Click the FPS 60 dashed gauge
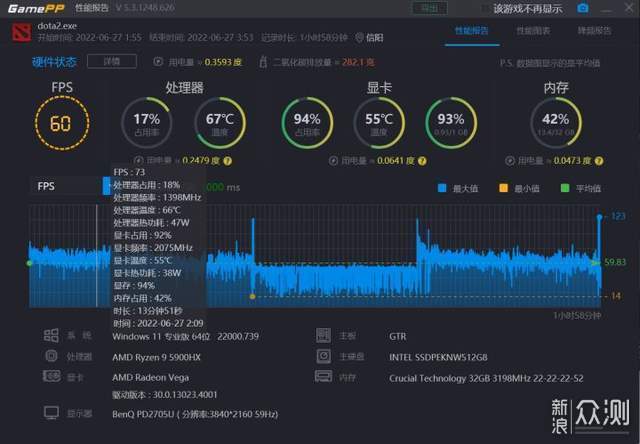This screenshot has width=640, height=444. point(62,123)
